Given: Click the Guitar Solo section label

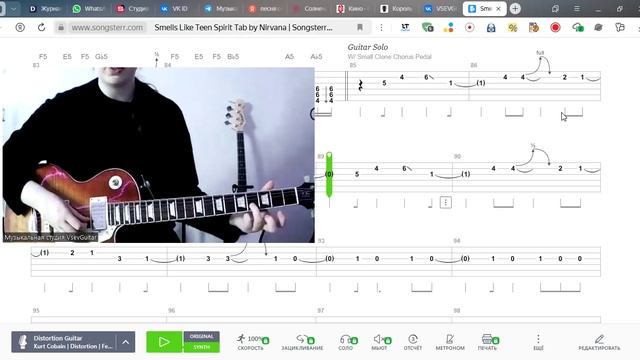Looking at the screenshot, I should pos(368,47).
